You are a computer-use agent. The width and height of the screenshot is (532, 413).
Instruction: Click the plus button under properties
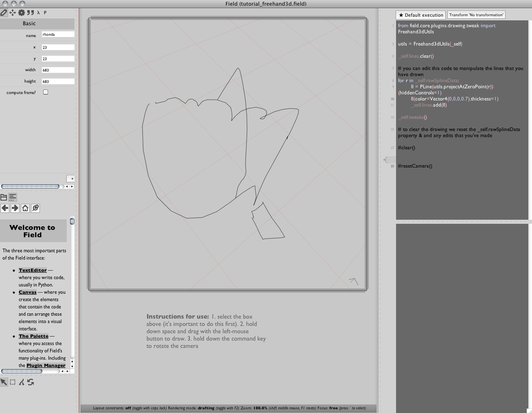71,179
